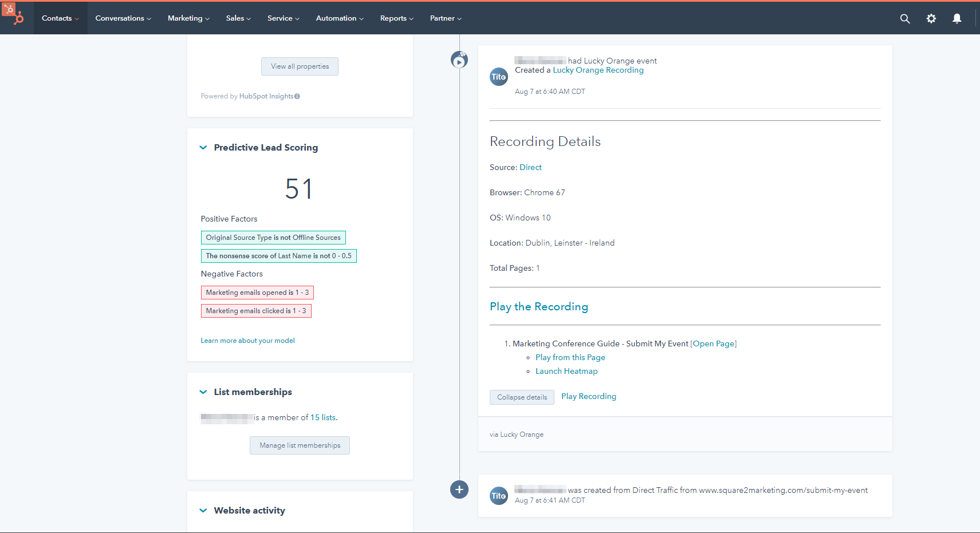Click Marketing emails opened negative factor tag
This screenshot has height=533, width=980.
(x=257, y=293)
